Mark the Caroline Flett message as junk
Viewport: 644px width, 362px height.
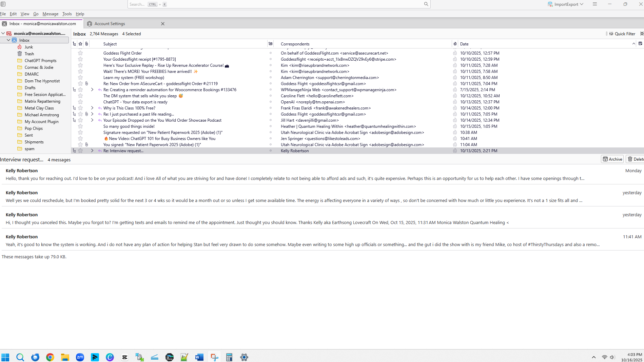455,96
